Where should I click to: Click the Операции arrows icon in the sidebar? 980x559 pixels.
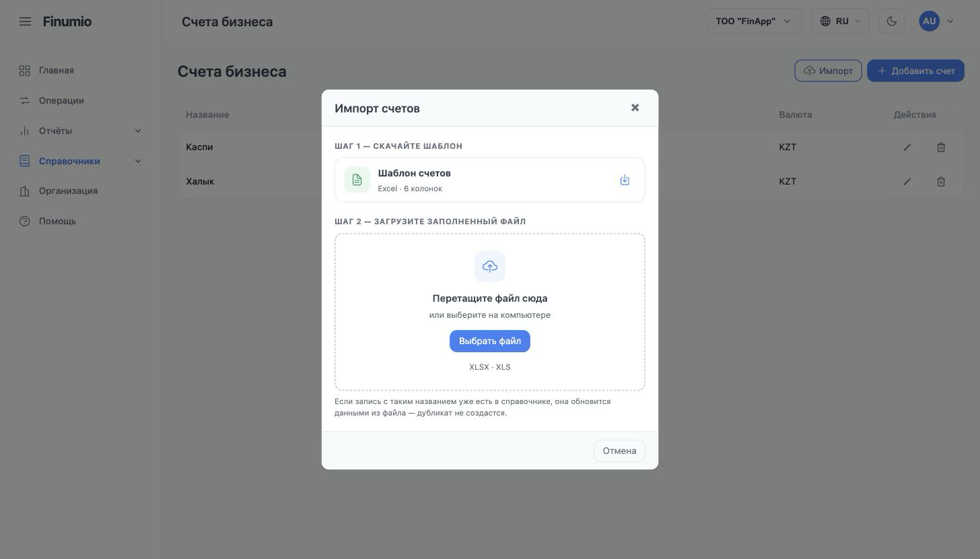[x=25, y=101]
